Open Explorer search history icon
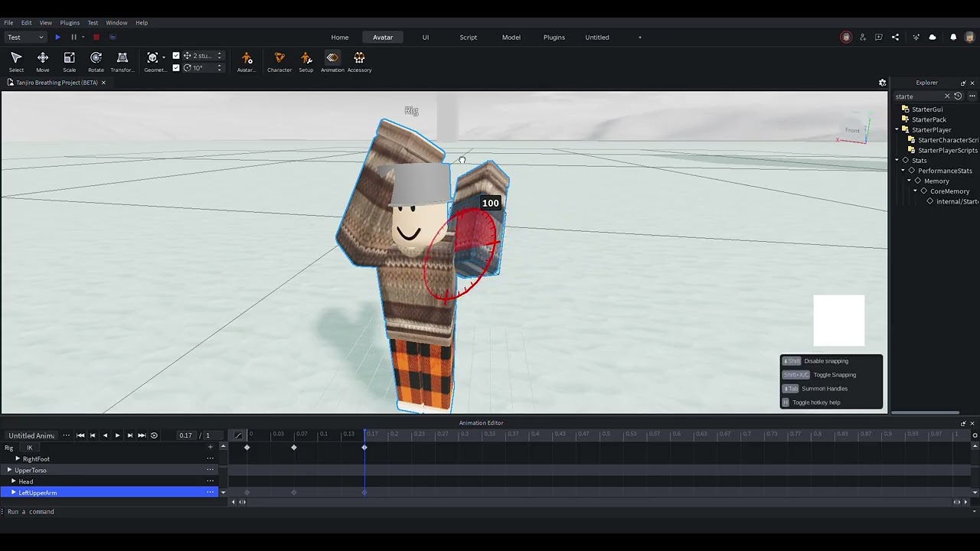980x551 pixels. pyautogui.click(x=958, y=96)
